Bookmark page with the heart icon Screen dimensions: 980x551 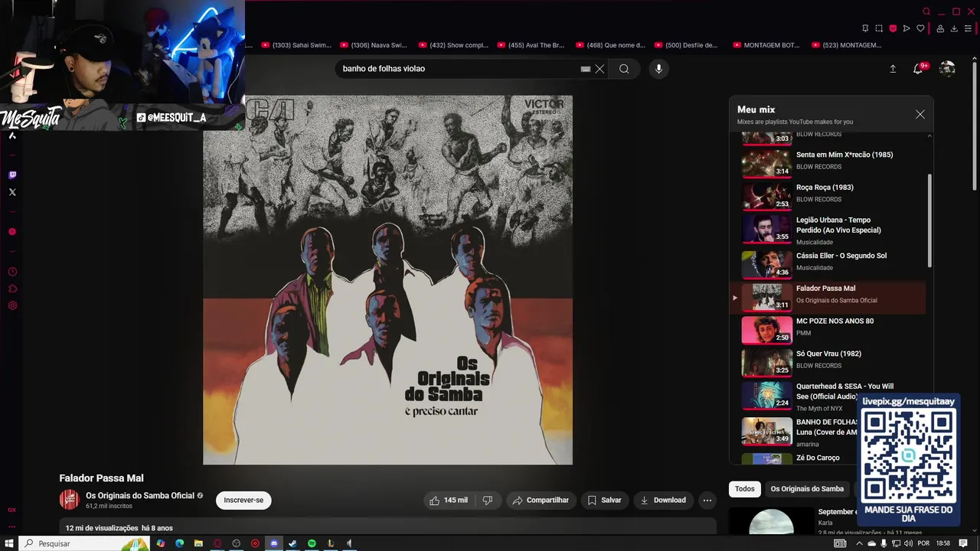[x=920, y=28]
